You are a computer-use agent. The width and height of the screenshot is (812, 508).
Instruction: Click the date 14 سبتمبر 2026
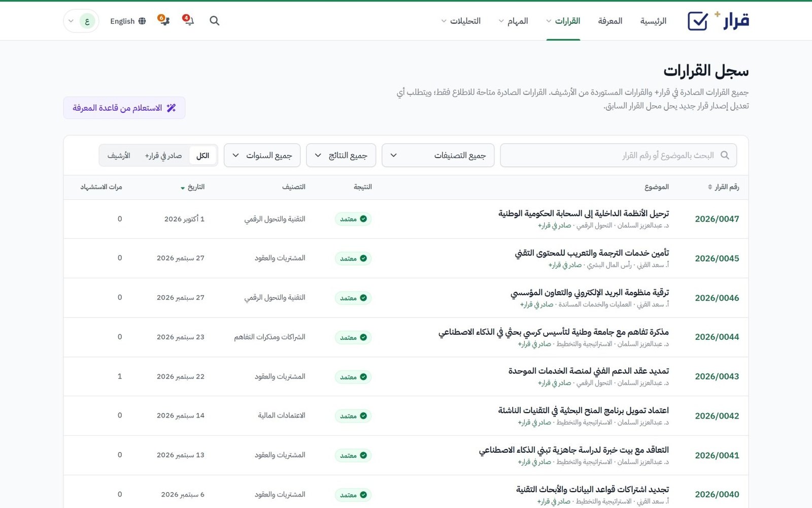click(181, 416)
